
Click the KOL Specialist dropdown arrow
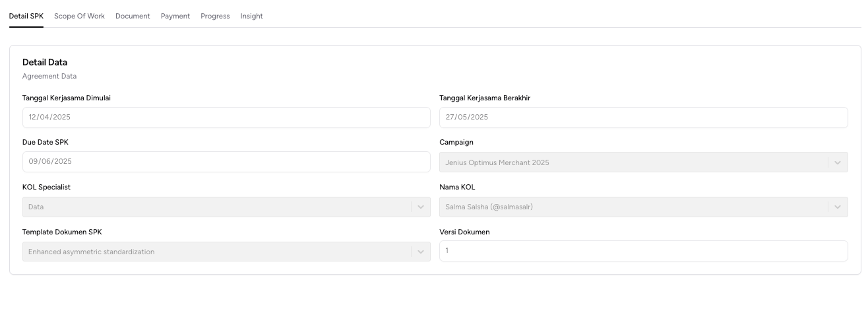click(x=421, y=207)
